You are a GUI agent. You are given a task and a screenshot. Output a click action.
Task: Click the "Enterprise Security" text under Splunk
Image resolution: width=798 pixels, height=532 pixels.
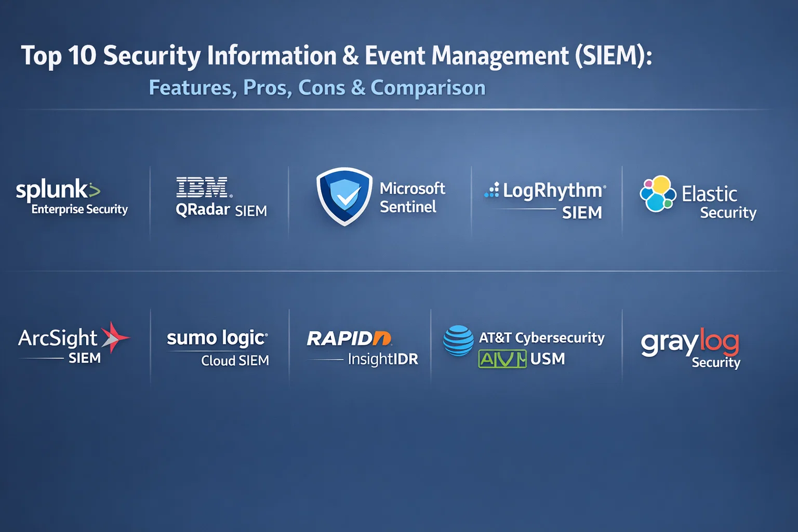[79, 209]
